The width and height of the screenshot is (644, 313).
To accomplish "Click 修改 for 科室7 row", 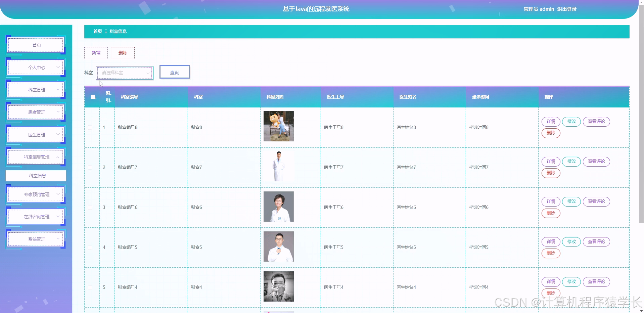I will 571,162.
